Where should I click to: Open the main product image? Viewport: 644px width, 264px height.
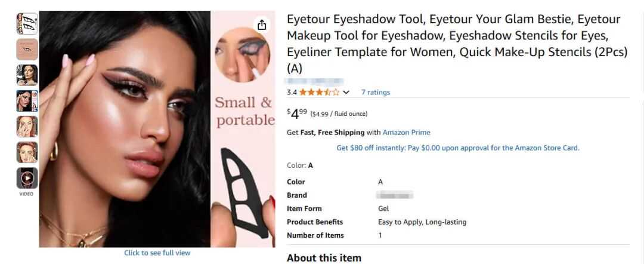click(157, 129)
